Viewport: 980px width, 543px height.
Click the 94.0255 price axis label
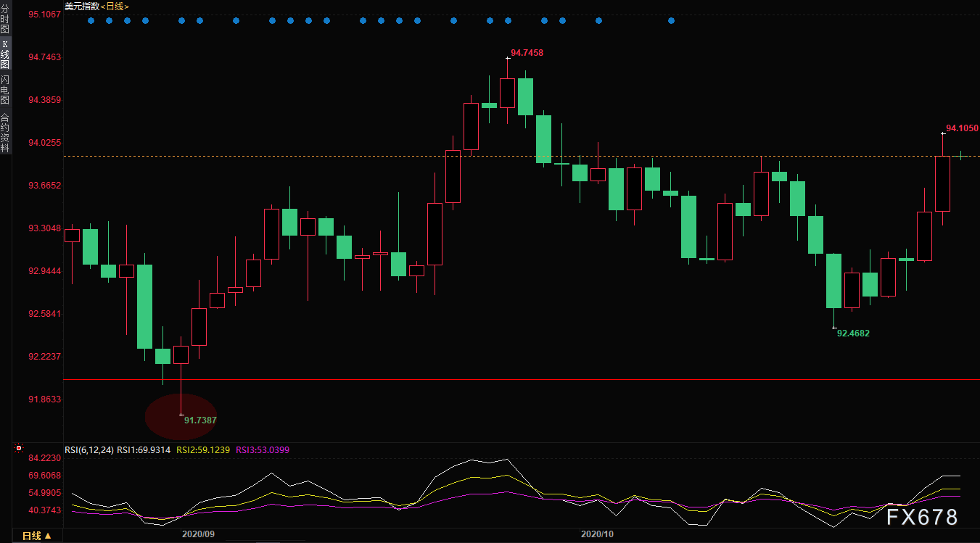coord(44,142)
